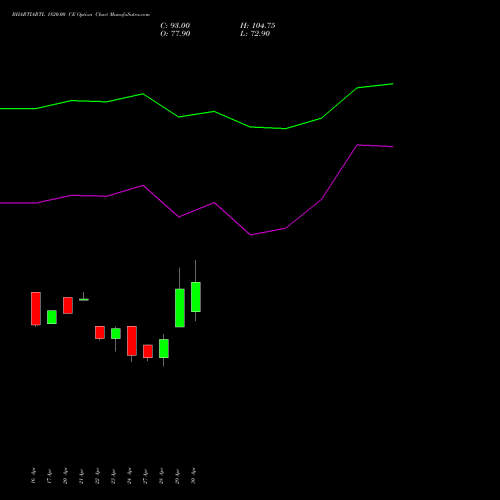Select the 21 Apr doji candlestick
500x500 pixels.
click(x=84, y=299)
